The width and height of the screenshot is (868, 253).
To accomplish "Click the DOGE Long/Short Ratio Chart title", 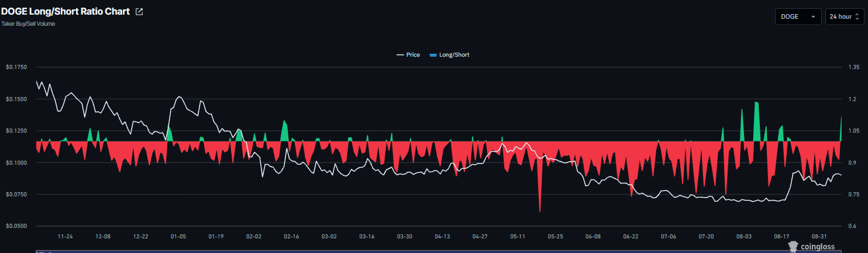I will [66, 12].
